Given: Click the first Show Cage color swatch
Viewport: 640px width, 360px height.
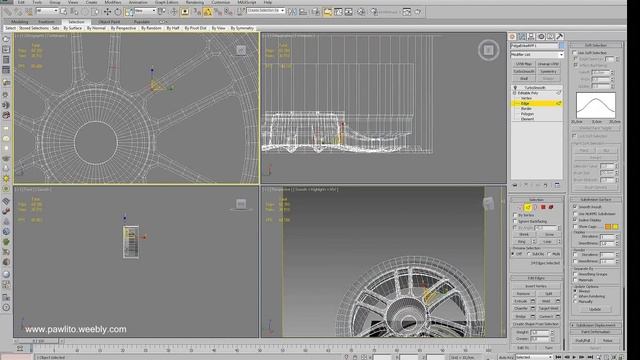Looking at the screenshot, I should tap(608, 227).
